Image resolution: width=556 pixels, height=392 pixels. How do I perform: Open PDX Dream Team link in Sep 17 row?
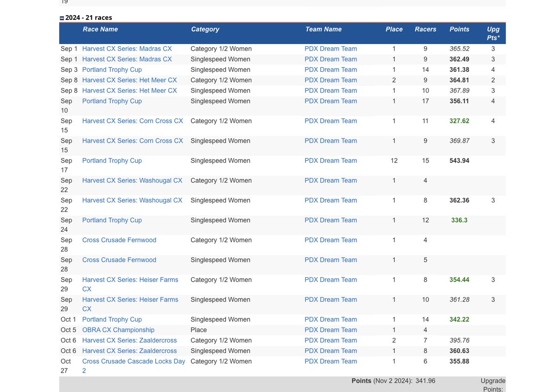331,161
